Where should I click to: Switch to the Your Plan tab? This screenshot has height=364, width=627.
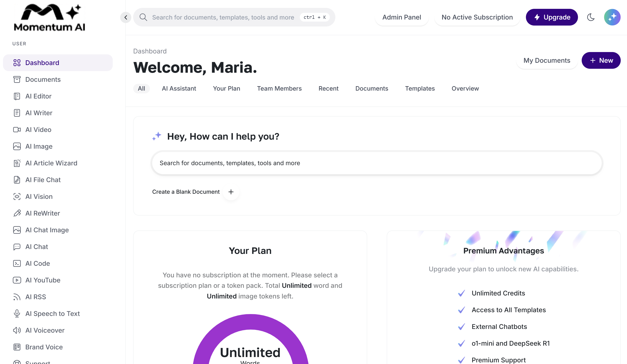pyautogui.click(x=226, y=89)
